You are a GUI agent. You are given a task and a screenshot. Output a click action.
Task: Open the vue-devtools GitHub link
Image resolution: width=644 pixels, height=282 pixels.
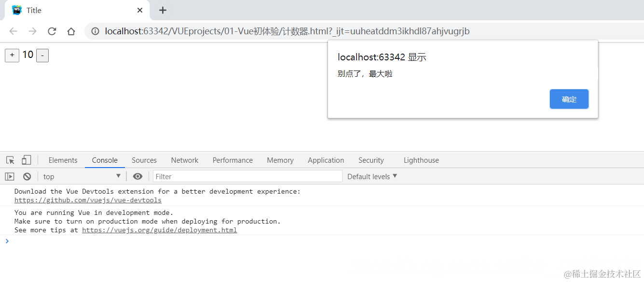[88, 200]
